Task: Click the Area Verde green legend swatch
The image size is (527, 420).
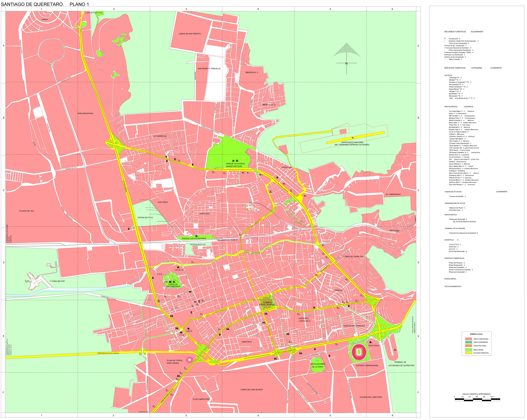Action: (x=469, y=350)
